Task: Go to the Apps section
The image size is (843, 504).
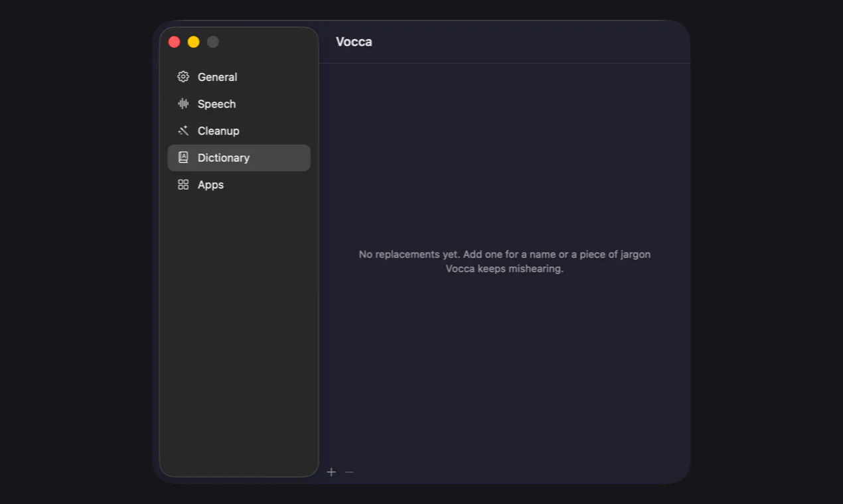Action: pyautogui.click(x=239, y=185)
